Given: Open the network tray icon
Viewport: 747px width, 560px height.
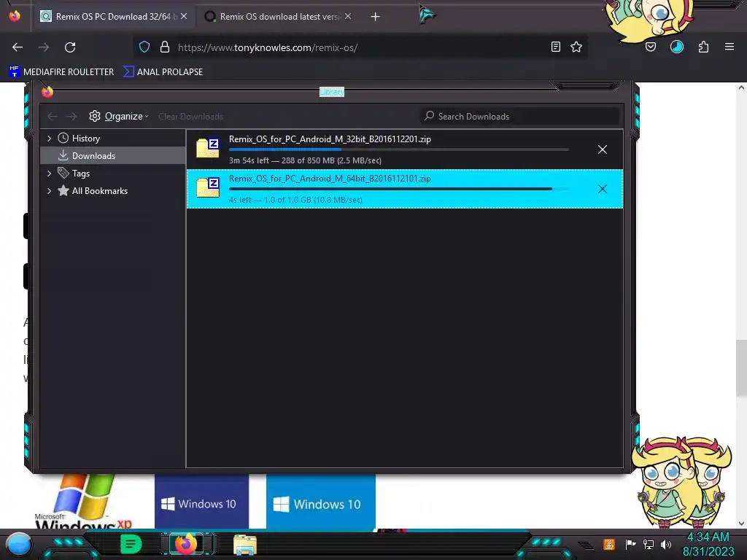Looking at the screenshot, I should (x=649, y=544).
